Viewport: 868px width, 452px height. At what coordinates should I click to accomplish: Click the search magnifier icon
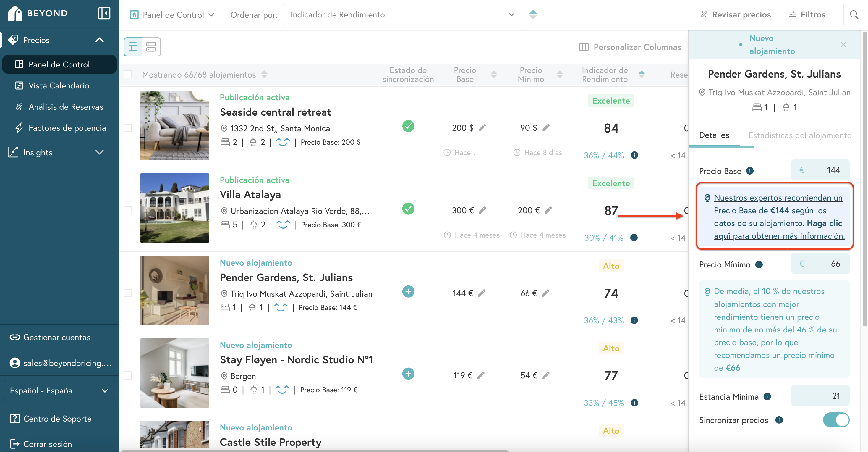[854, 14]
